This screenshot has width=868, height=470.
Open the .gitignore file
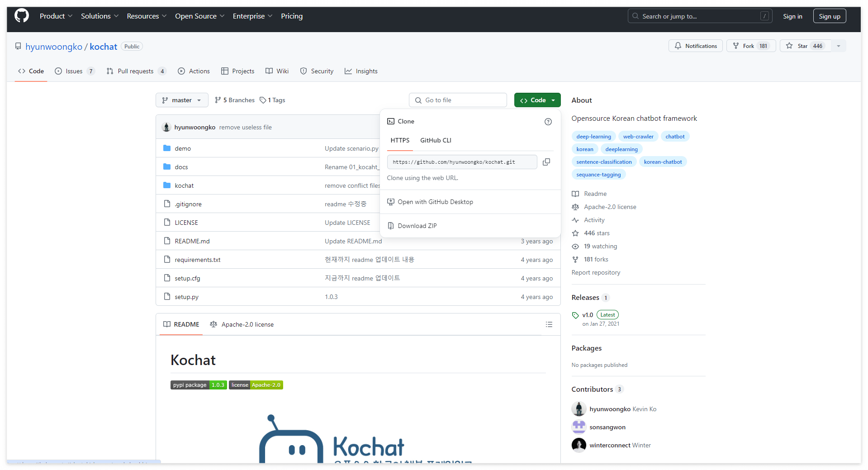click(188, 204)
